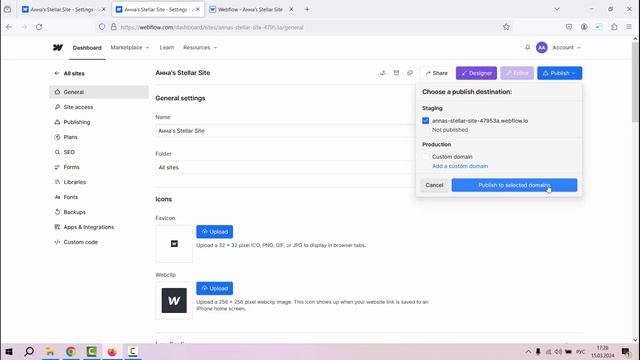Image resolution: width=640 pixels, height=360 pixels.
Task: Switch to the Webflow - Анна's Stellar Site tab
Action: [250, 9]
